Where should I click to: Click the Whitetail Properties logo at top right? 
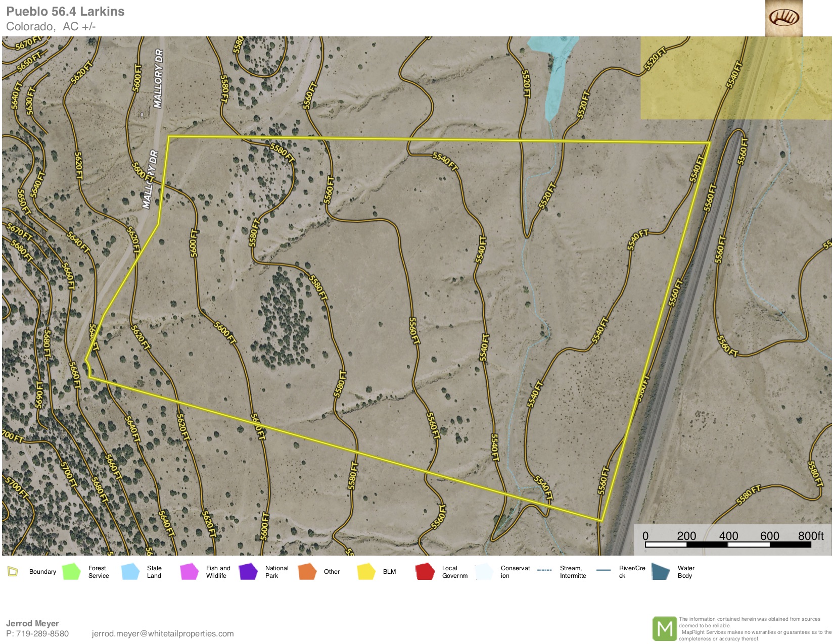pyautogui.click(x=783, y=18)
